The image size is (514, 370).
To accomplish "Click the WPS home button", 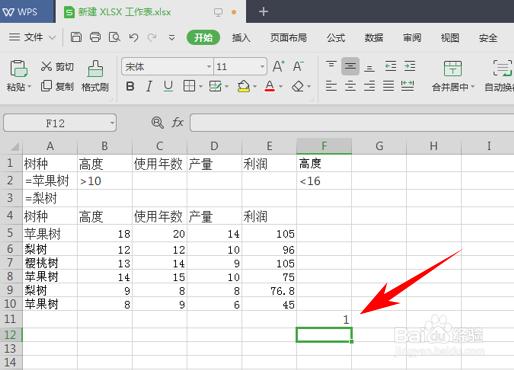I will click(x=27, y=12).
